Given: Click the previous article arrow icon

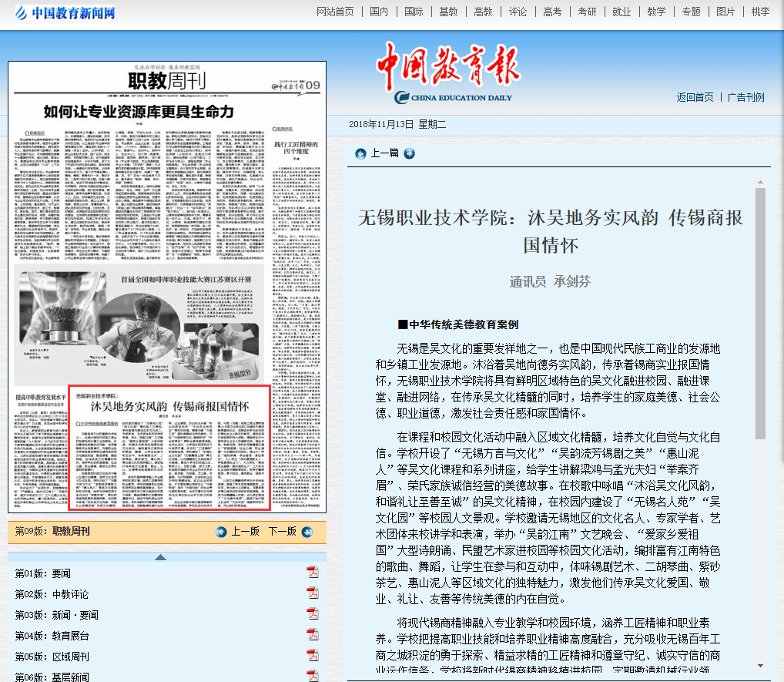Looking at the screenshot, I should [x=360, y=153].
